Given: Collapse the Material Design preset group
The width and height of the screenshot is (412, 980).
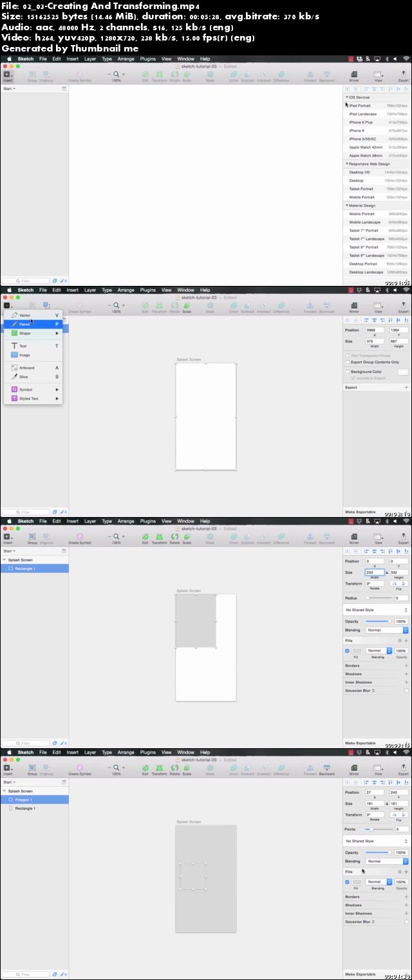Looking at the screenshot, I should tap(347, 205).
